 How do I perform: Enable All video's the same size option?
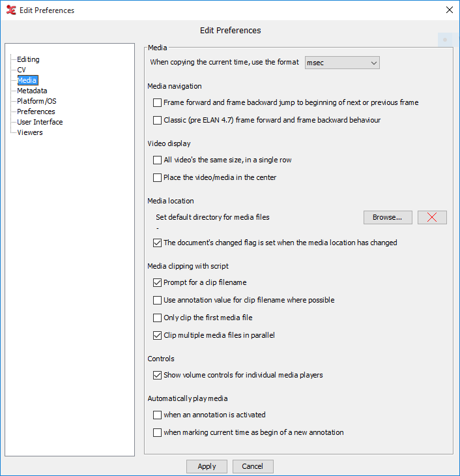[x=157, y=160]
